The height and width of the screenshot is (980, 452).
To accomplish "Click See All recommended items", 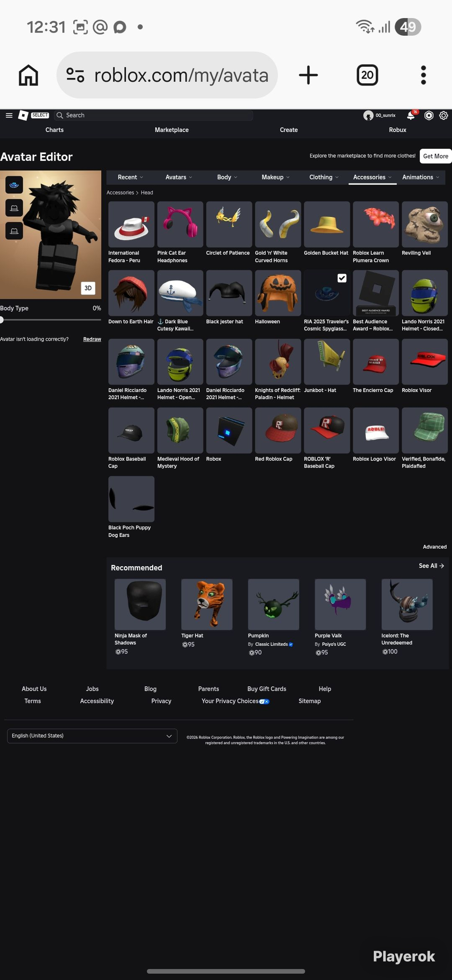I will [431, 566].
